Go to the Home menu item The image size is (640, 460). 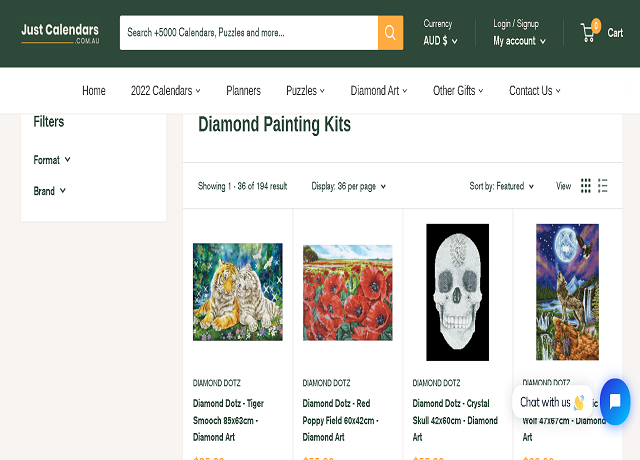point(94,91)
